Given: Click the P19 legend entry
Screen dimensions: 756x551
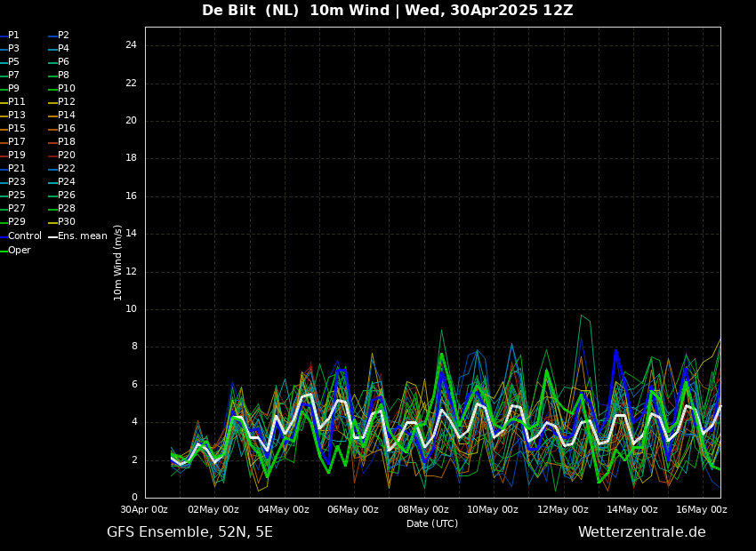Looking at the screenshot, I should (16, 156).
